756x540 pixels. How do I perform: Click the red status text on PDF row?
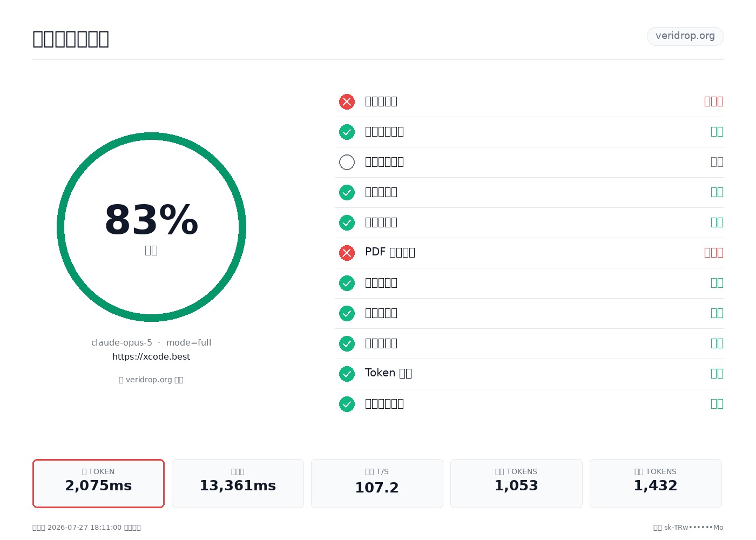click(x=714, y=252)
